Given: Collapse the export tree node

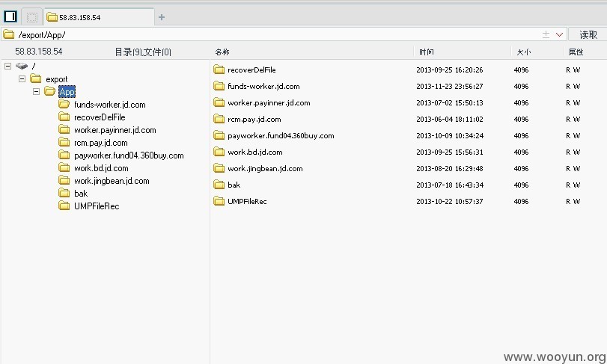Looking at the screenshot, I should (x=22, y=78).
